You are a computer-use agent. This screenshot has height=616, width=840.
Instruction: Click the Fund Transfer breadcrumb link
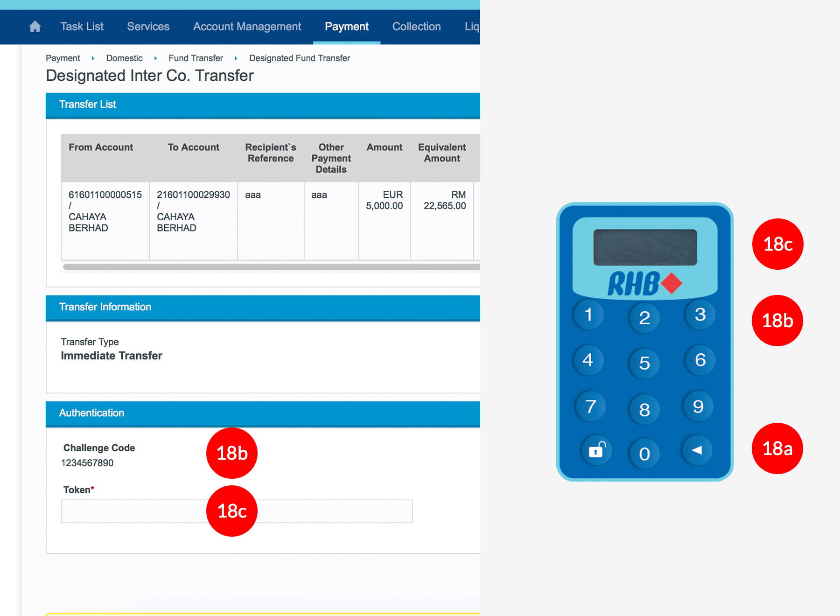[196, 58]
